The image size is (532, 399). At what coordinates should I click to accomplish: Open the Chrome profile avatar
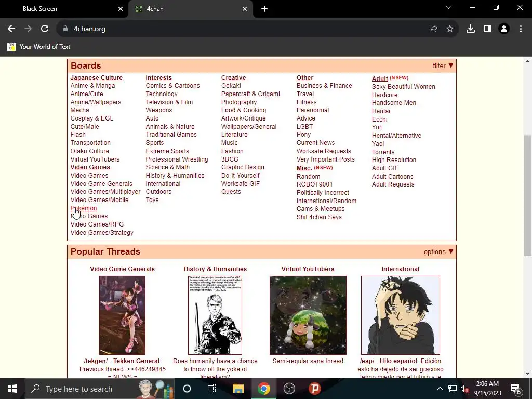(504, 29)
